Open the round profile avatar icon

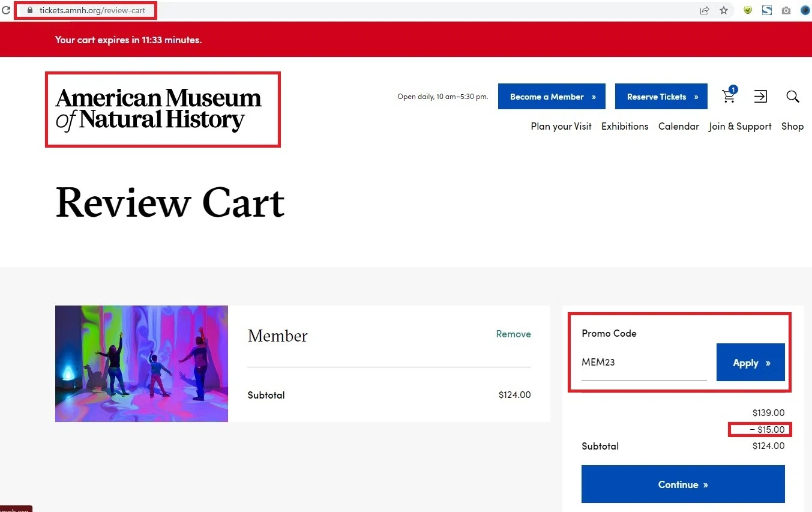tap(805, 10)
